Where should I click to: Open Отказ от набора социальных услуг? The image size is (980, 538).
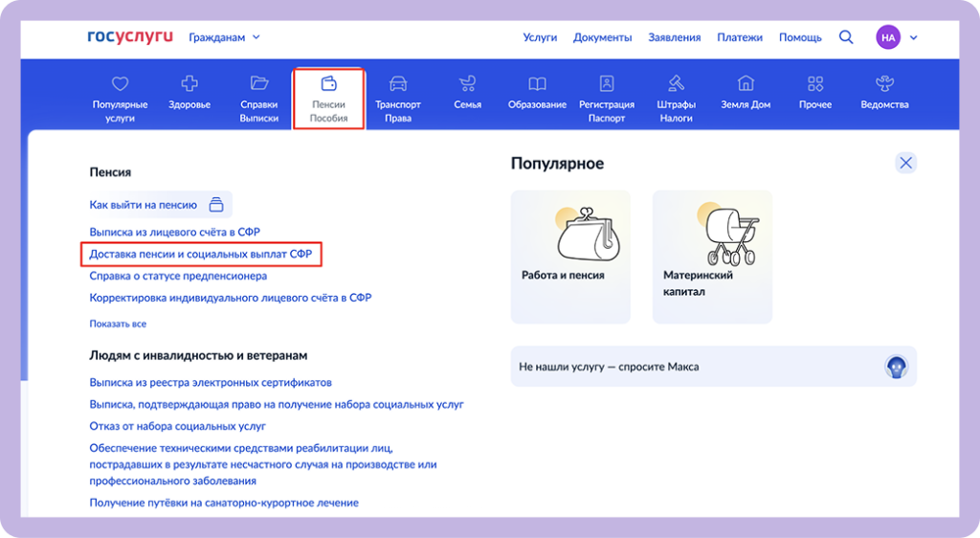[177, 426]
